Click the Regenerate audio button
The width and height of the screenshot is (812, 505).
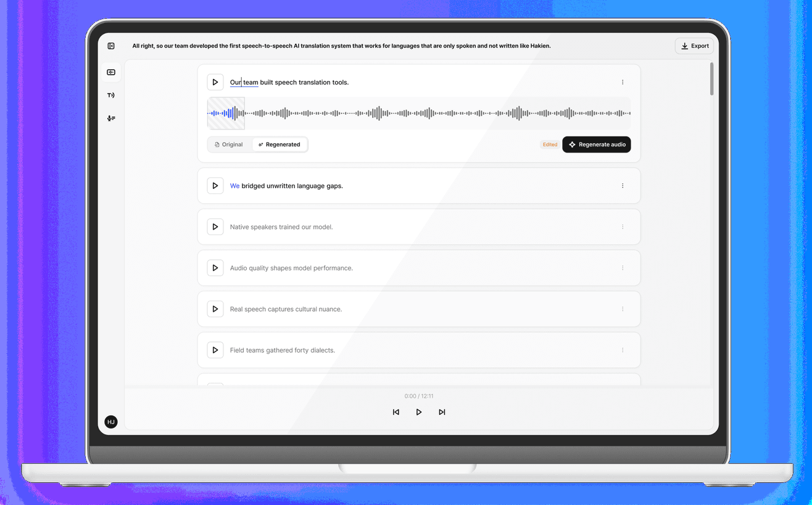click(597, 144)
